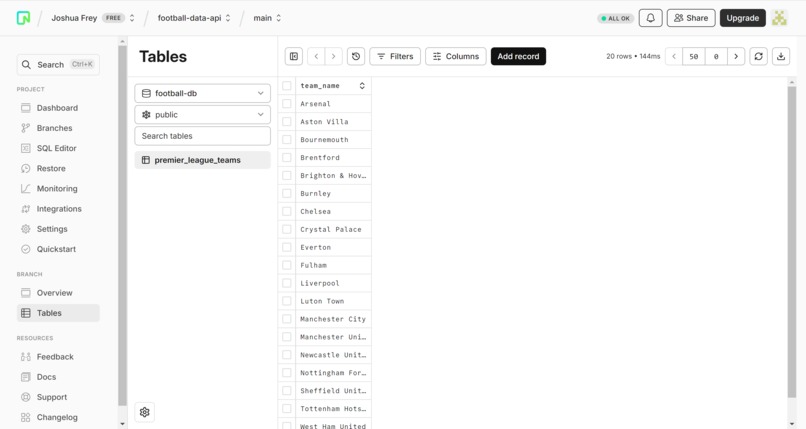Open the Branches page
The width and height of the screenshot is (806, 429).
tap(58, 128)
